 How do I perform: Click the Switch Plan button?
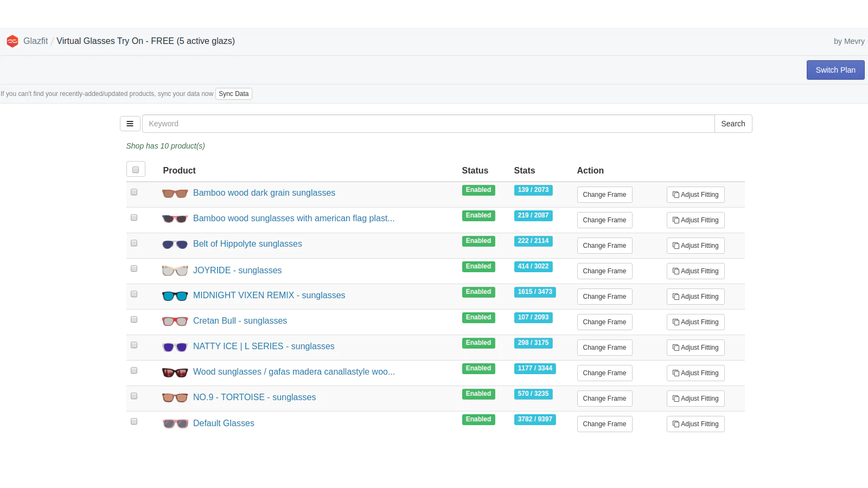click(835, 70)
